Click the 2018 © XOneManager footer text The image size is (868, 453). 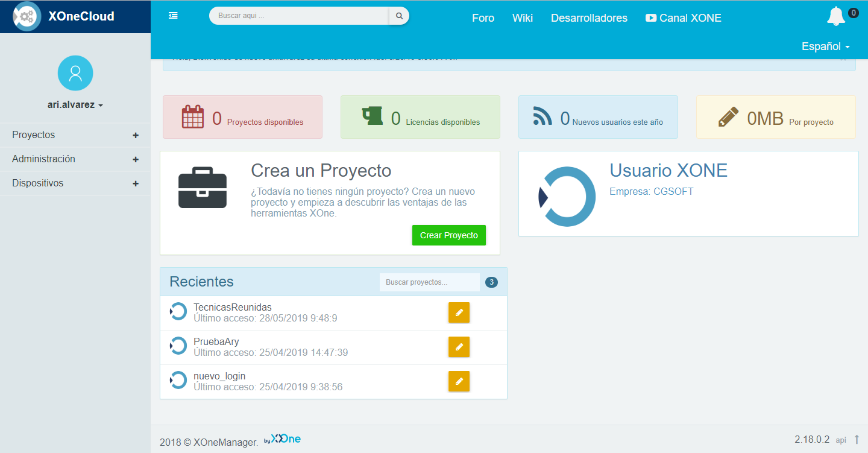click(x=209, y=442)
